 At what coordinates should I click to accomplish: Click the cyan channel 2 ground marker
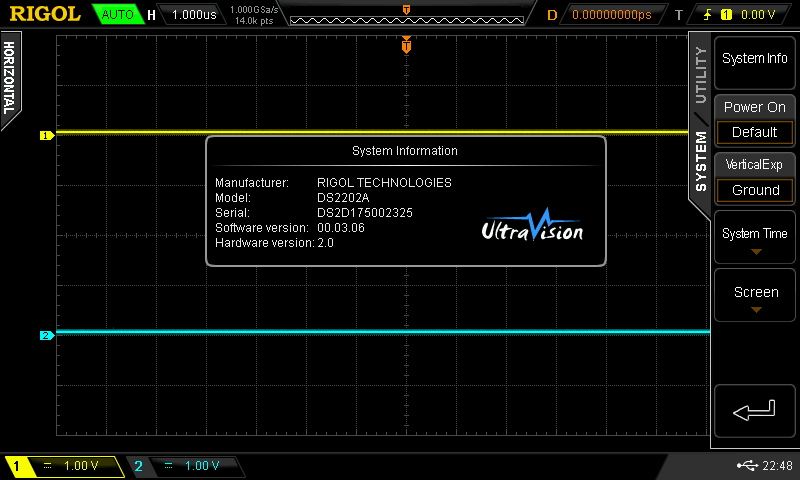47,336
